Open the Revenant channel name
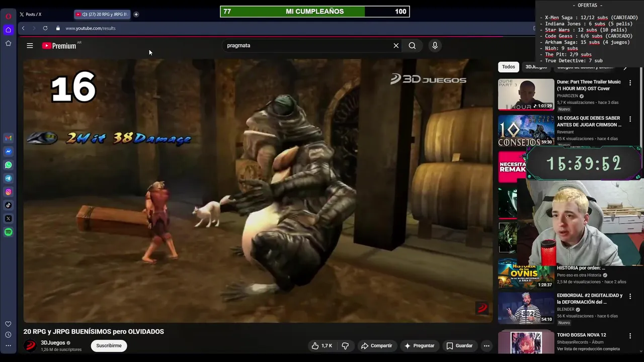The width and height of the screenshot is (644, 362). coord(565,132)
